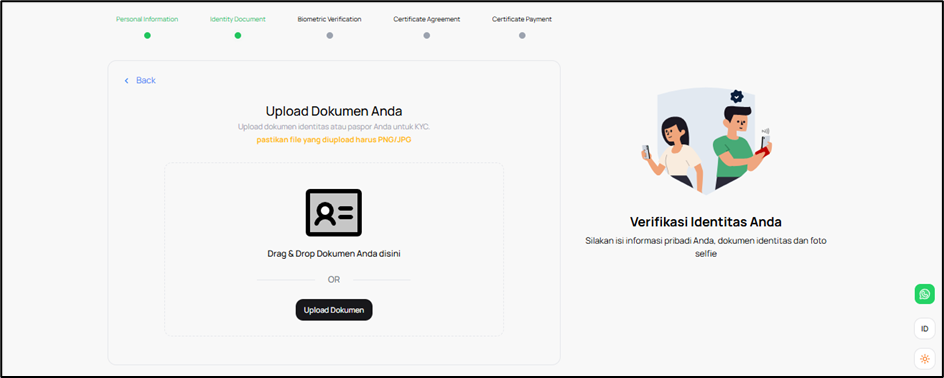
Task: Select the Personal Information step
Action: click(147, 19)
